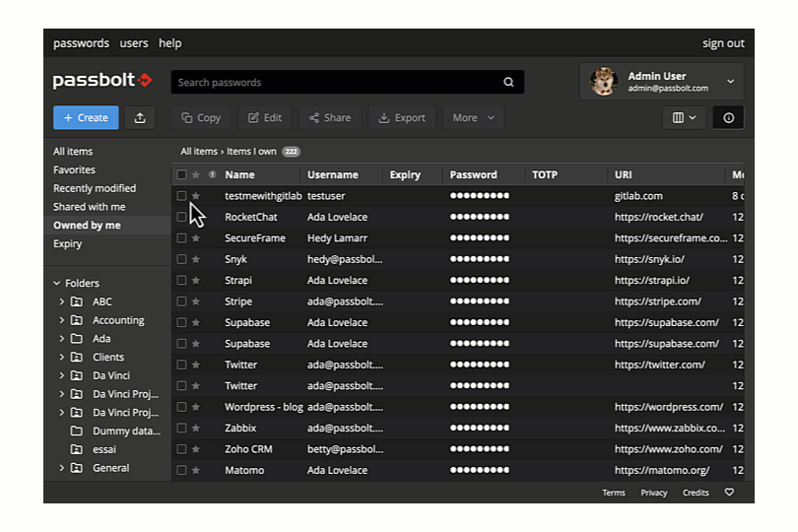Select the Shared with me filter

[x=89, y=207]
